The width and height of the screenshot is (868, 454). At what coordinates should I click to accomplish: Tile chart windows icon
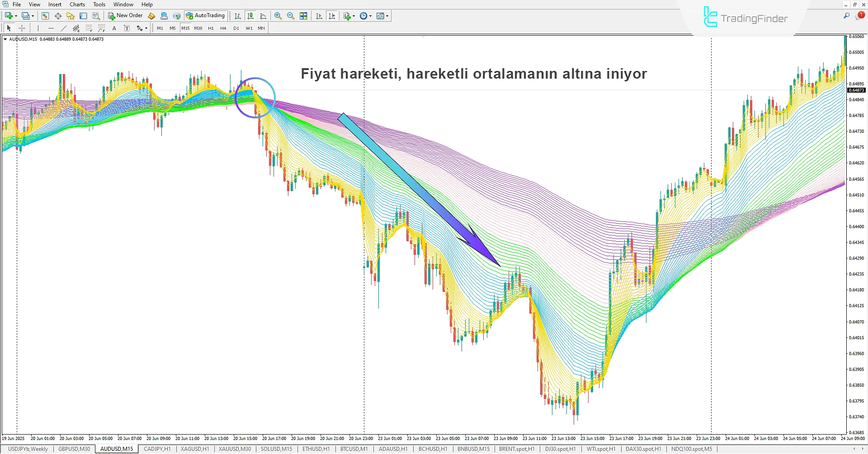tap(303, 16)
